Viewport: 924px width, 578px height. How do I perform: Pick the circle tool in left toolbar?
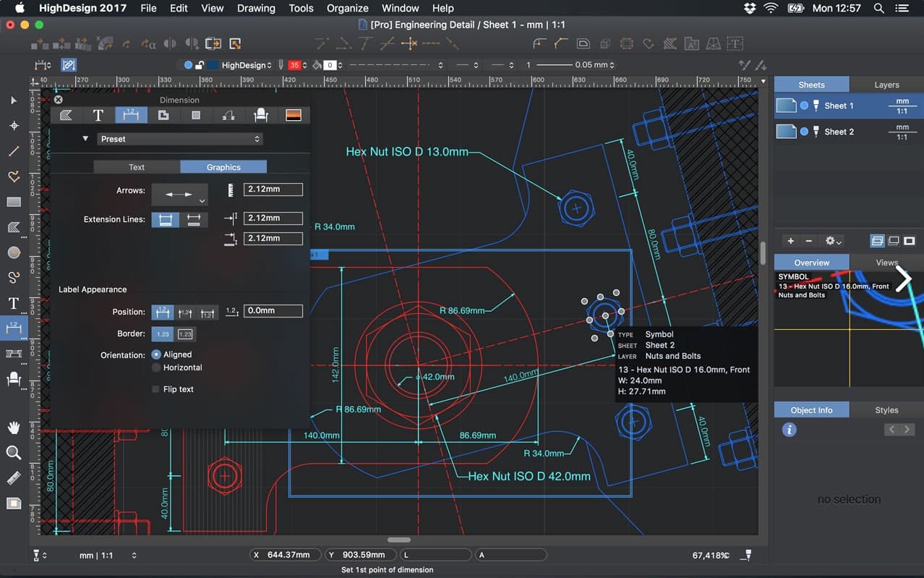[14, 252]
